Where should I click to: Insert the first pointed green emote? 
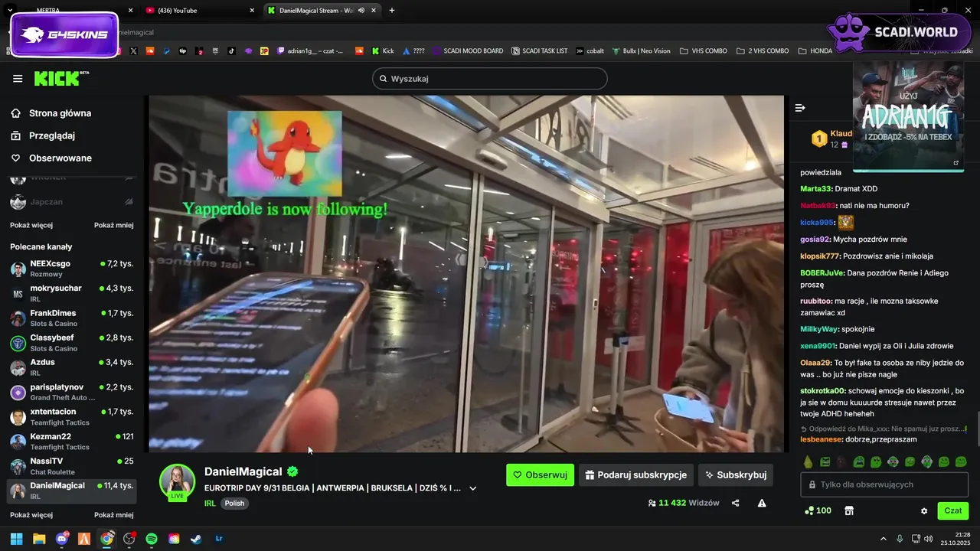pos(808,461)
